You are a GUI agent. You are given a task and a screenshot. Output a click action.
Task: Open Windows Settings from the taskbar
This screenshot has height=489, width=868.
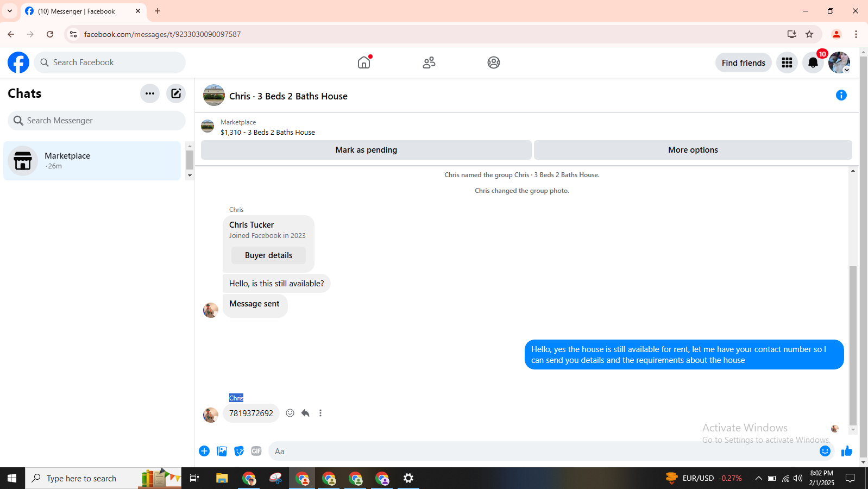point(408,478)
